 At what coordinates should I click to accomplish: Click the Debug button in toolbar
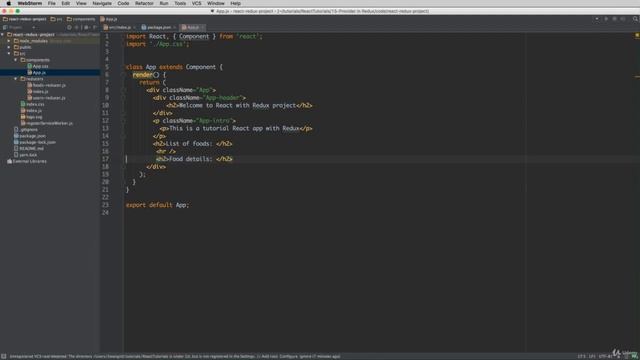(614, 19)
